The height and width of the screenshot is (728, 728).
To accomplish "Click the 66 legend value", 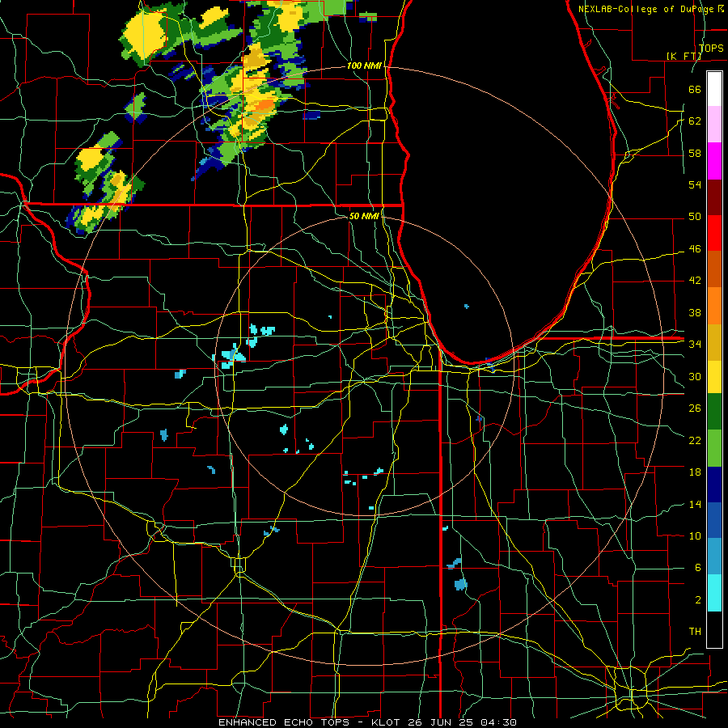I will (695, 89).
